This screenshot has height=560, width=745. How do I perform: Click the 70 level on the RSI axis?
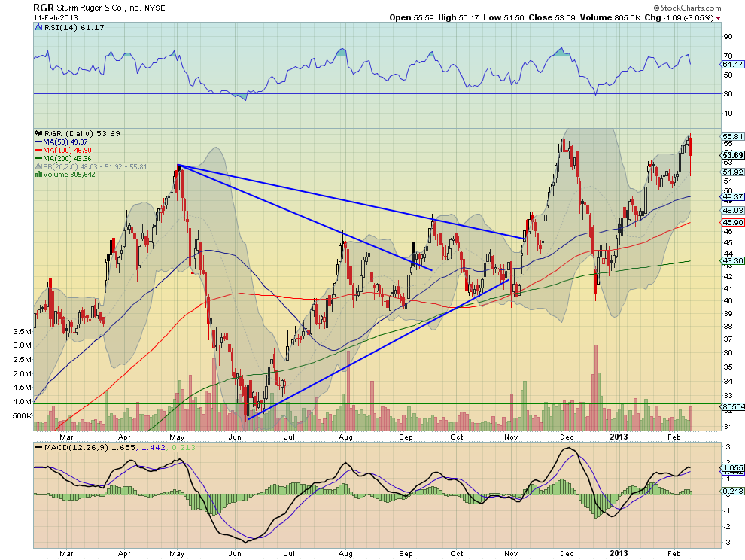point(728,56)
